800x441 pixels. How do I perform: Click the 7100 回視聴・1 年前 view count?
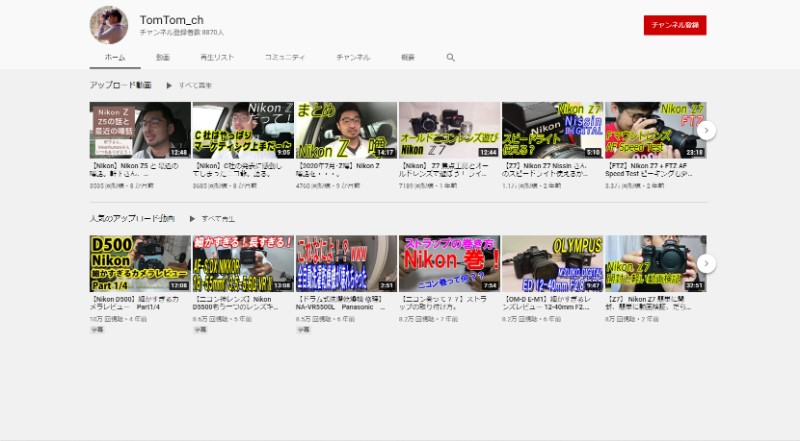(x=428, y=186)
